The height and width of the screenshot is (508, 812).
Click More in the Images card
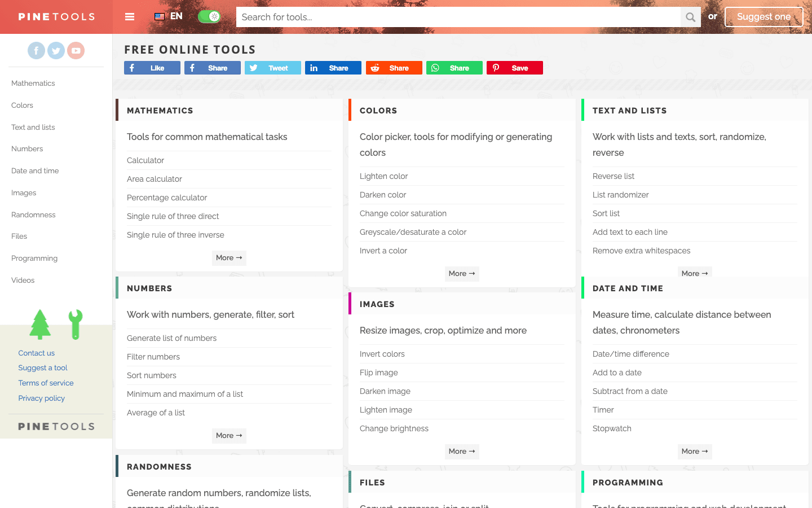(x=461, y=451)
